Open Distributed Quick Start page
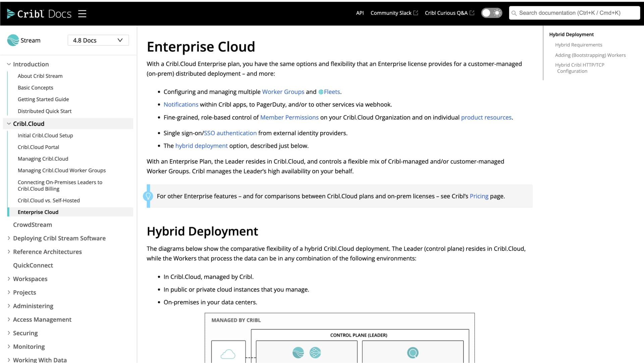 (44, 111)
